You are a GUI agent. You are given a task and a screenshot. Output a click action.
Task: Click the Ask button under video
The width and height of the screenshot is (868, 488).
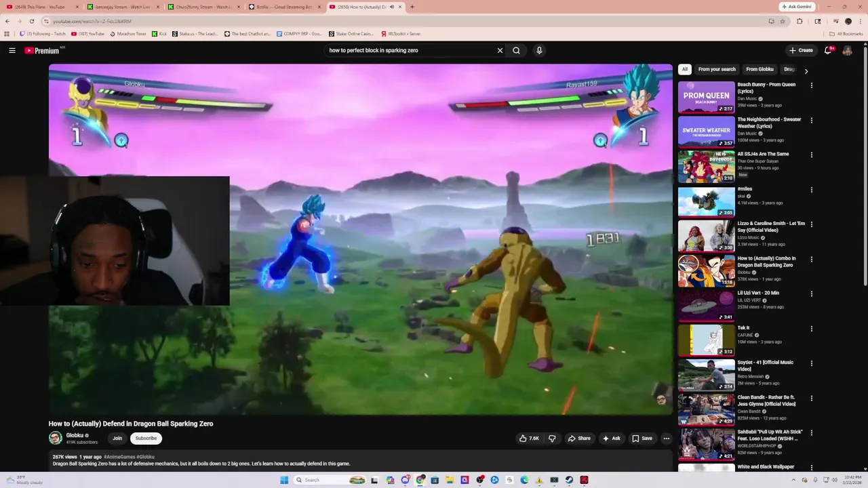[611, 439]
